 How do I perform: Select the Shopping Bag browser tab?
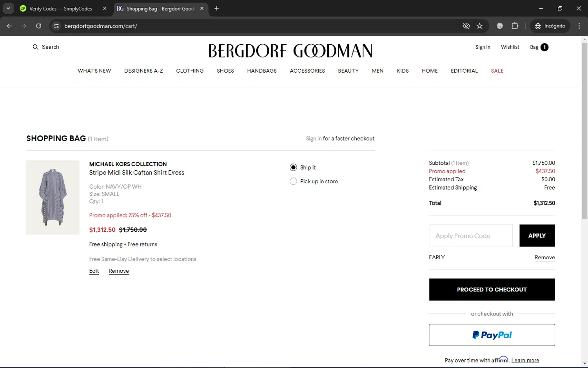[160, 9]
